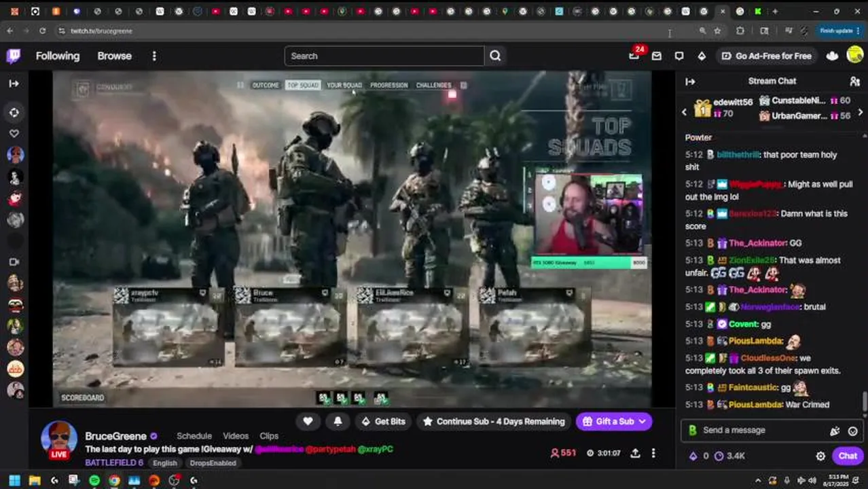The height and width of the screenshot is (489, 868).
Task: Click the Get Bits button
Action: tap(382, 421)
